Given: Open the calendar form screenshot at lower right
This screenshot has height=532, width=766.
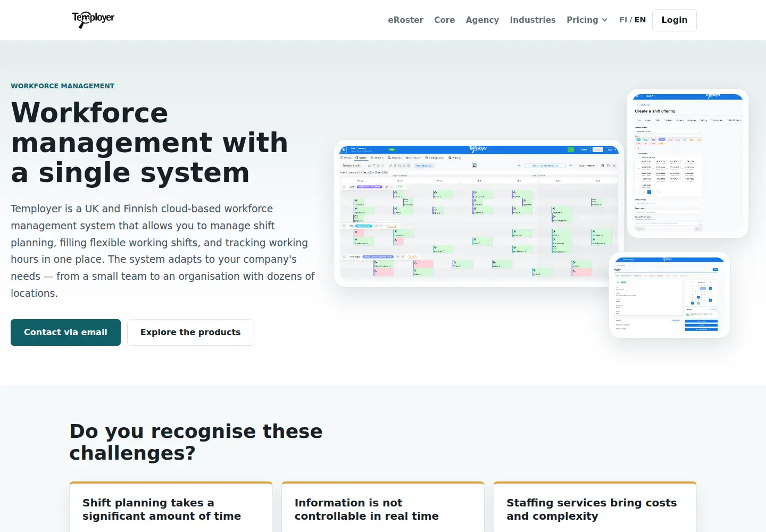Looking at the screenshot, I should point(669,295).
